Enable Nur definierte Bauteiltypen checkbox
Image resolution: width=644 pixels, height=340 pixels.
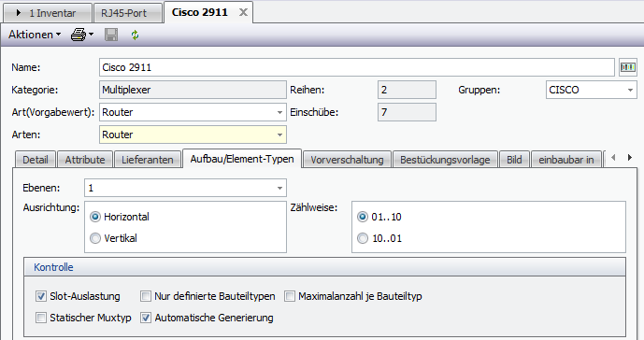(x=146, y=296)
